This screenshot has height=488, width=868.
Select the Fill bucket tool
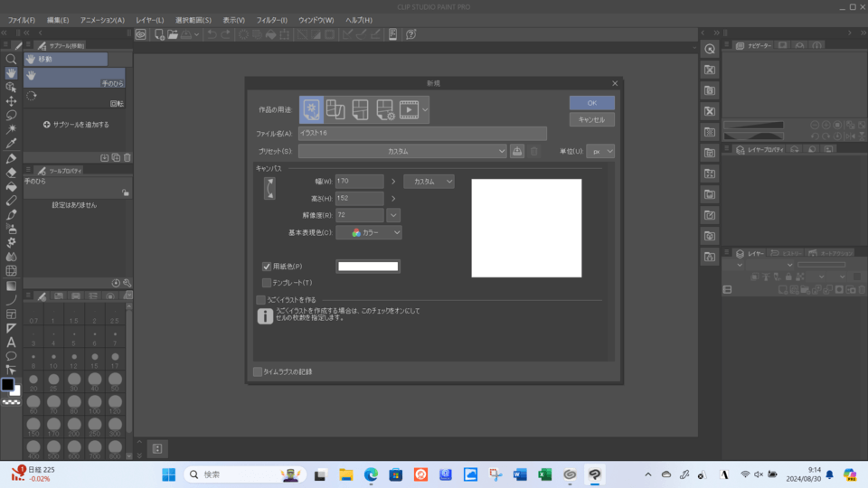tap(11, 187)
